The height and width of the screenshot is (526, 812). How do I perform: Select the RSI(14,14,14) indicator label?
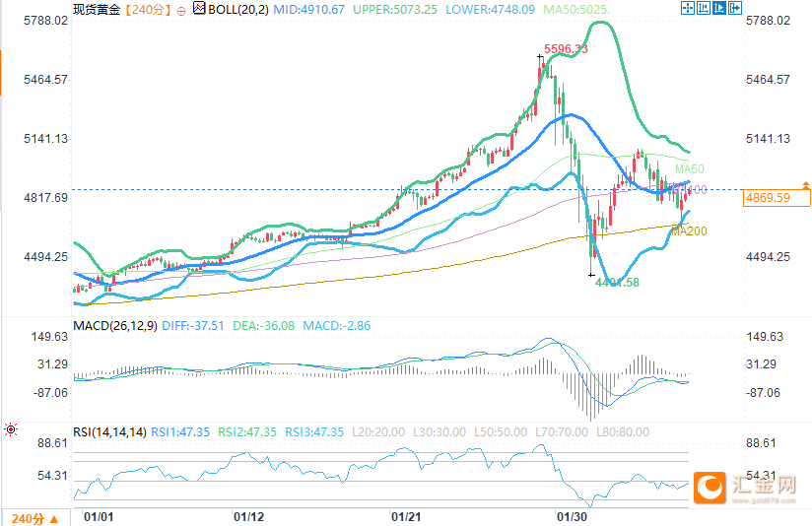click(110, 431)
